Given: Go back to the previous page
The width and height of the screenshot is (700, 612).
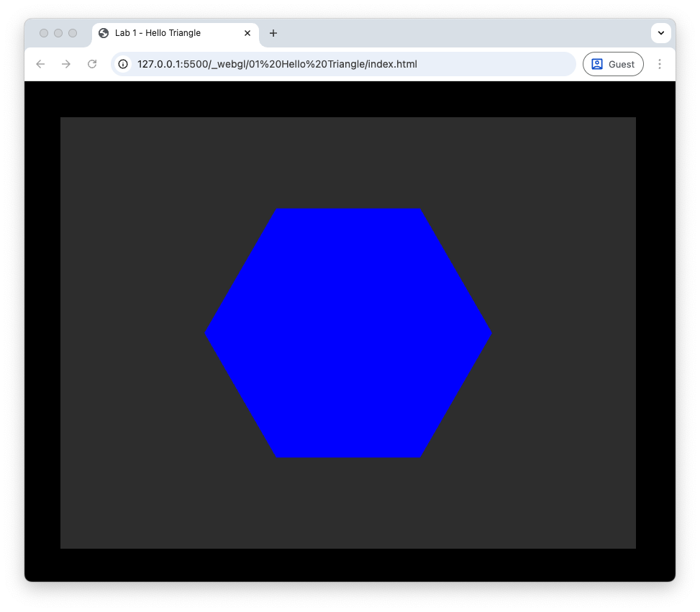Looking at the screenshot, I should [x=40, y=64].
